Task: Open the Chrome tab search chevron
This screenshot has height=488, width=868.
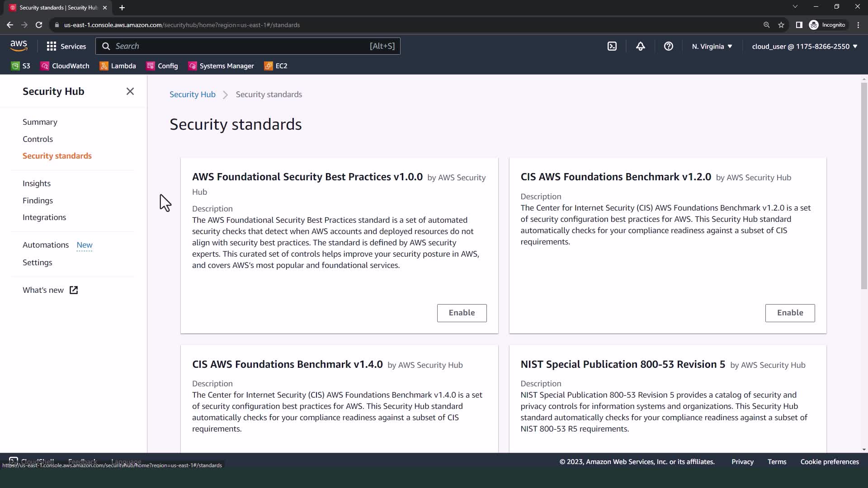Action: tap(795, 7)
